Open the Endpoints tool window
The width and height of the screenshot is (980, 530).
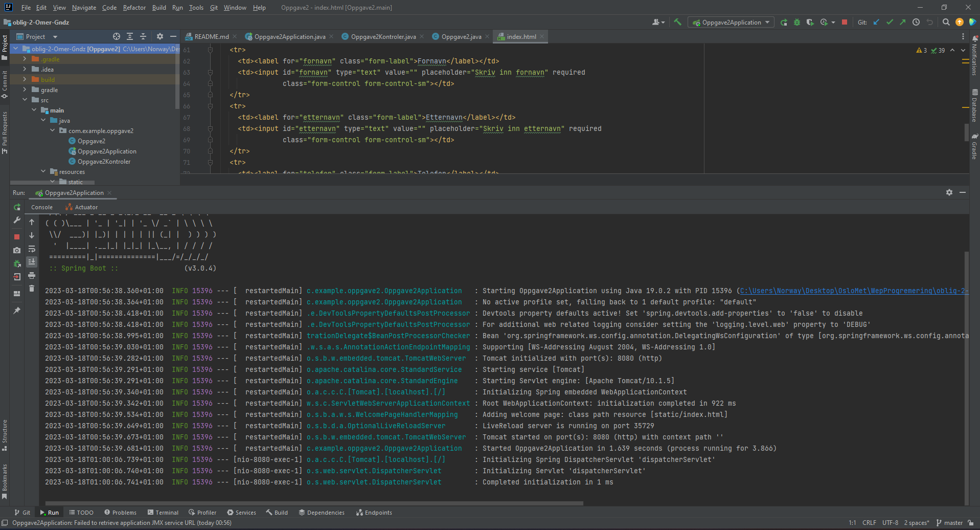(378, 512)
